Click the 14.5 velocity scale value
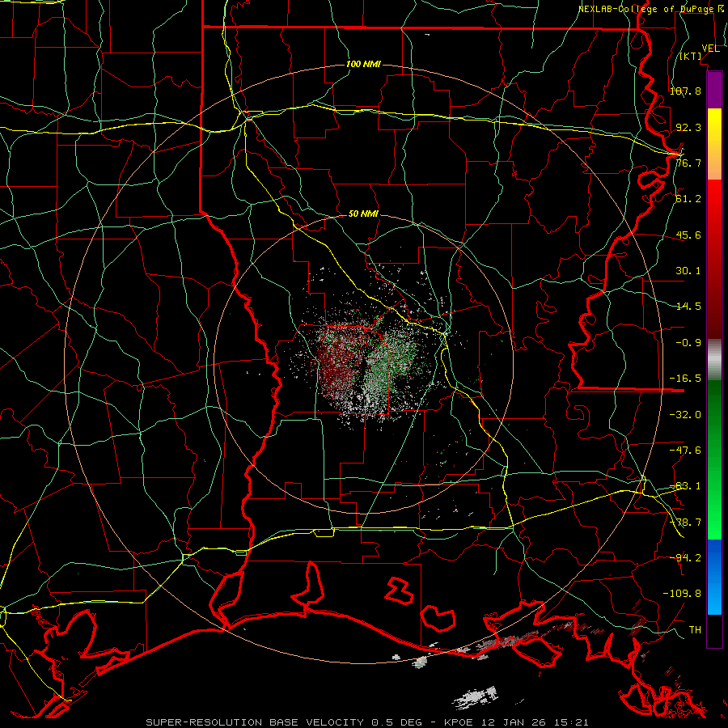The height and width of the screenshot is (728, 728). [688, 307]
